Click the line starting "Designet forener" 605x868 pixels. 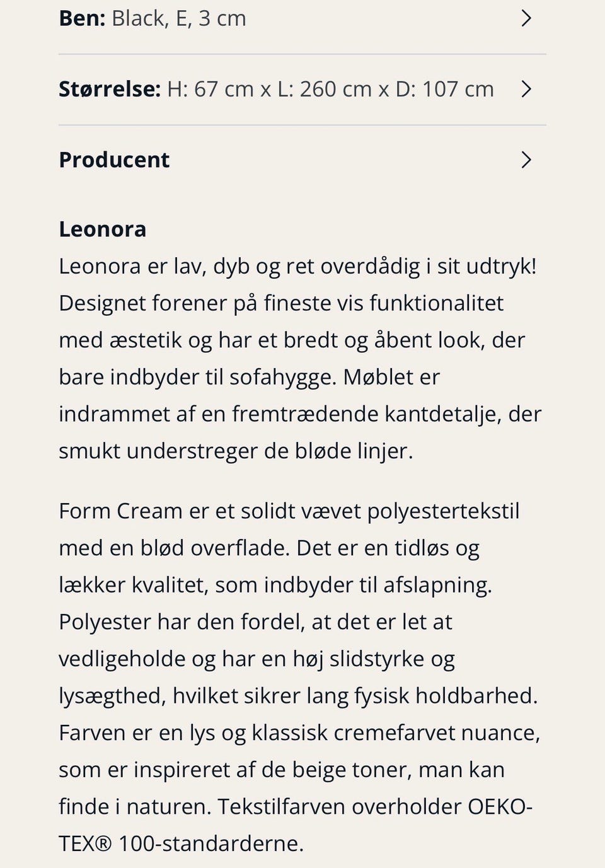click(x=280, y=303)
